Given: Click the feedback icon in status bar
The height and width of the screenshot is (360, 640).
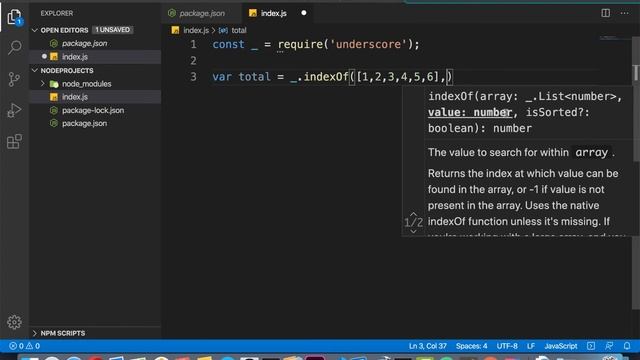Looking at the screenshot, I should (x=609, y=346).
